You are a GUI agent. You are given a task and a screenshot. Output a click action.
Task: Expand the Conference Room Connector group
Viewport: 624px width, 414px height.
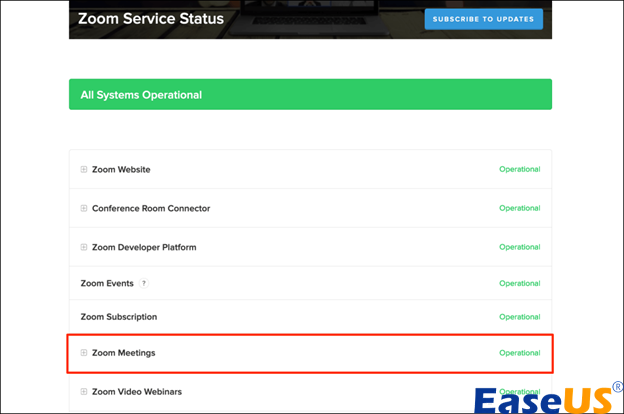click(84, 208)
